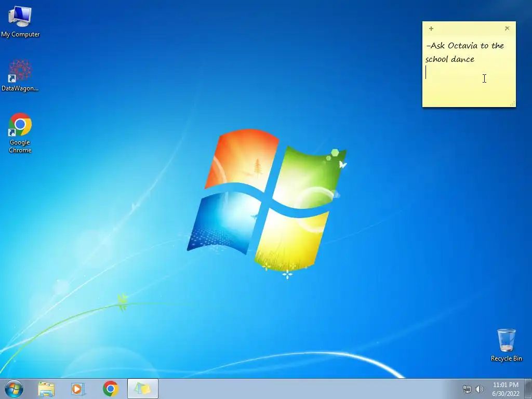Delete the sticky note with X

point(507,29)
